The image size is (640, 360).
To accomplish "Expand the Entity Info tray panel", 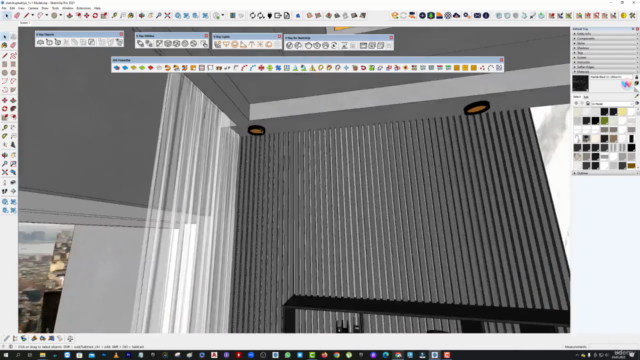I will click(x=605, y=34).
